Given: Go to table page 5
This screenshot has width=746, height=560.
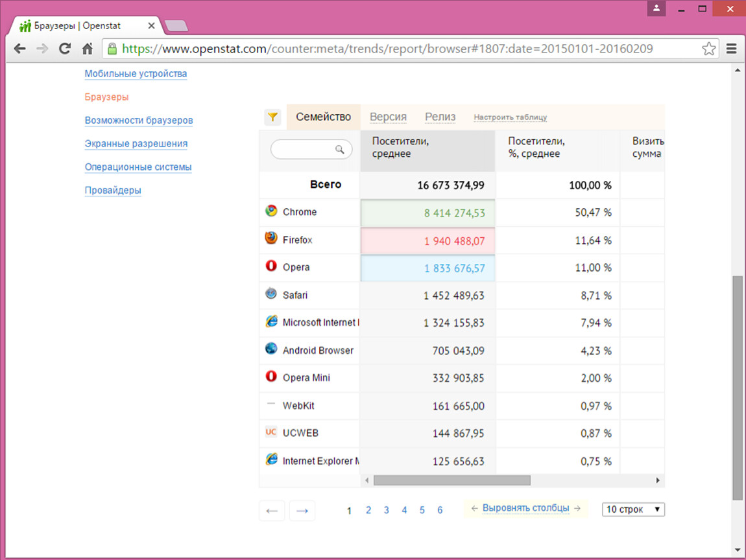Looking at the screenshot, I should click(x=422, y=510).
